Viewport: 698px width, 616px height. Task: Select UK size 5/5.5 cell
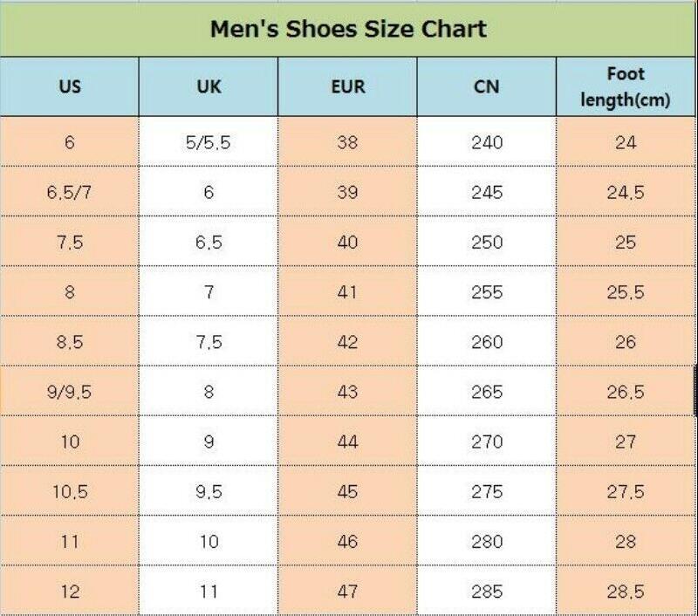[x=209, y=142]
